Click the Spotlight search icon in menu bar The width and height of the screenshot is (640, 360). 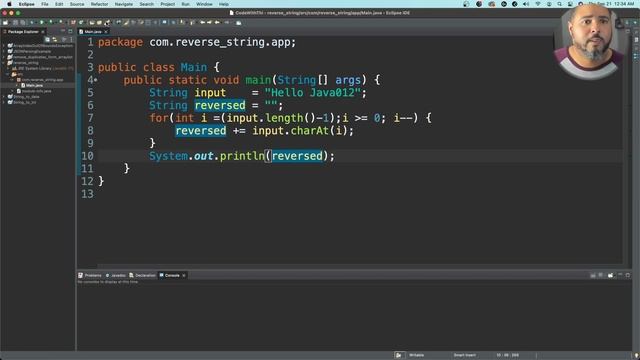coord(559,4)
